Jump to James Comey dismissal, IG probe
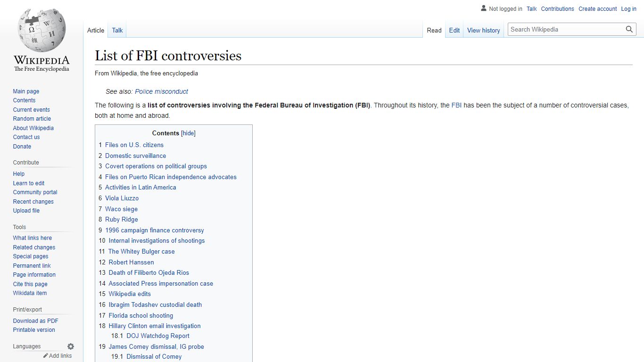 coord(157,346)
